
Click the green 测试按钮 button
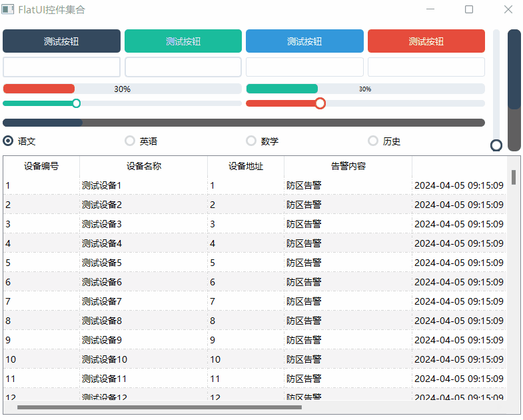(x=183, y=41)
